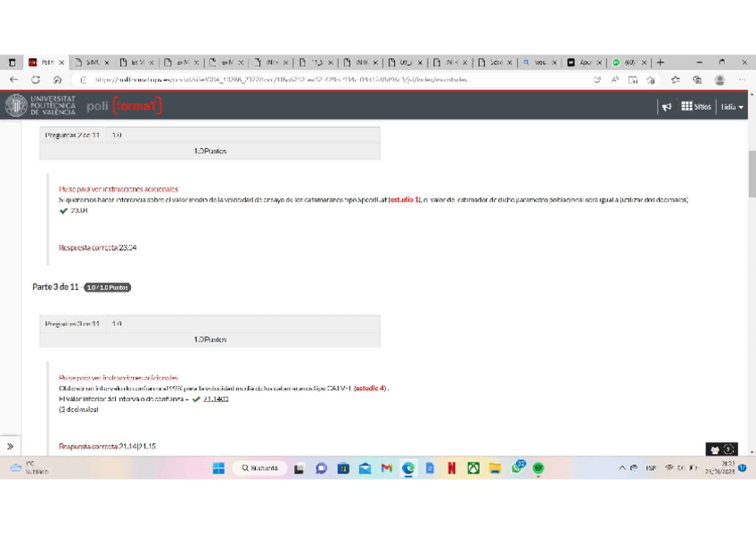Image resolution: width=756 pixels, height=534 pixels.
Task: Open a new browser tab
Action: pos(661,62)
